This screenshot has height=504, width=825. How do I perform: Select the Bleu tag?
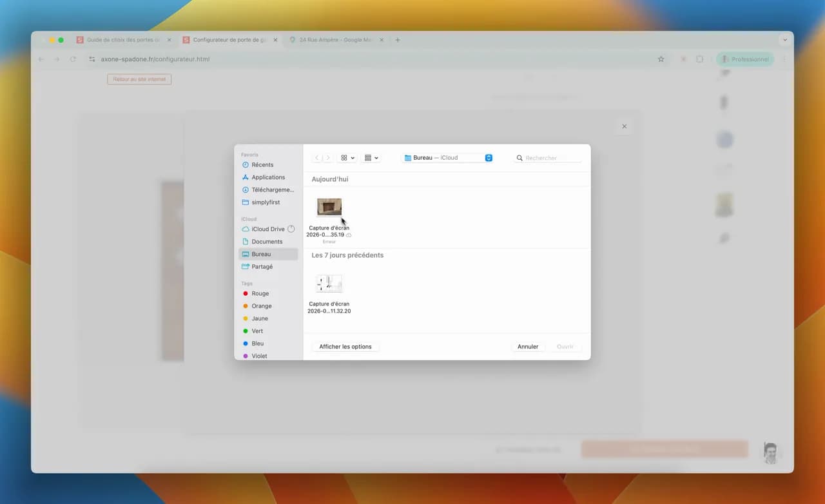(x=268, y=344)
